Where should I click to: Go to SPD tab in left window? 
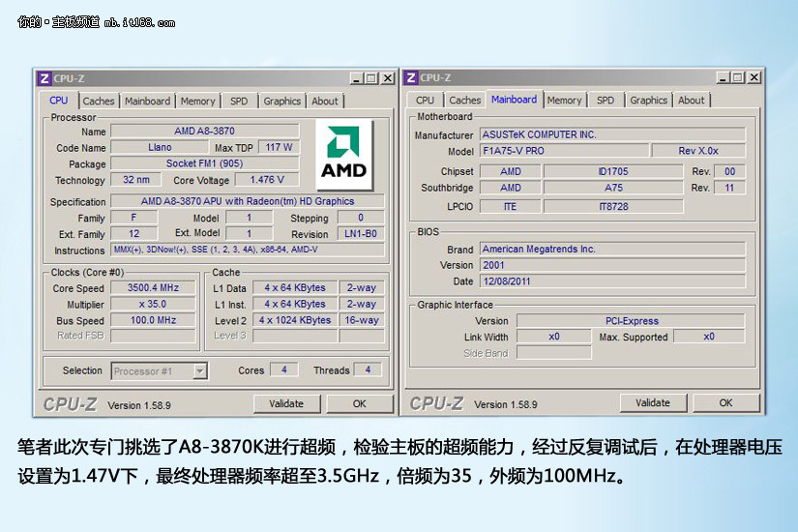(238, 101)
